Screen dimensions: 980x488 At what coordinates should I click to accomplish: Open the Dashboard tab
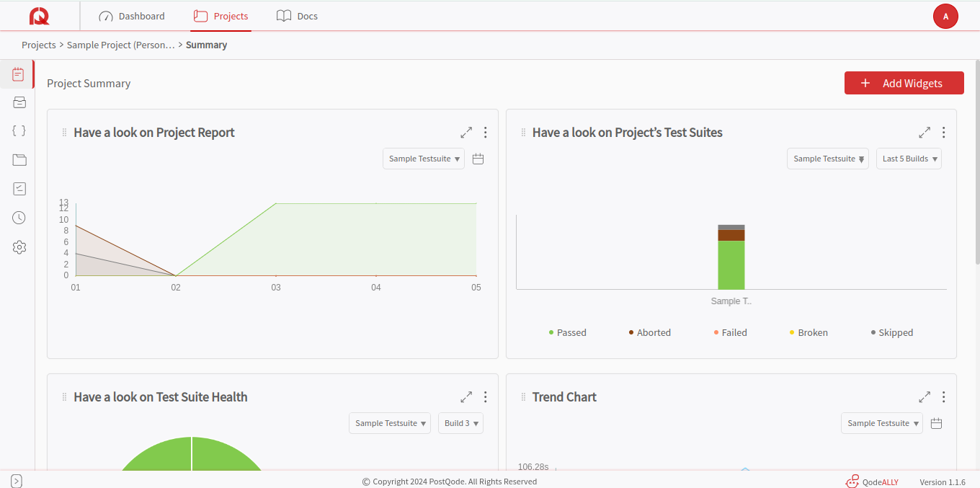coord(132,16)
